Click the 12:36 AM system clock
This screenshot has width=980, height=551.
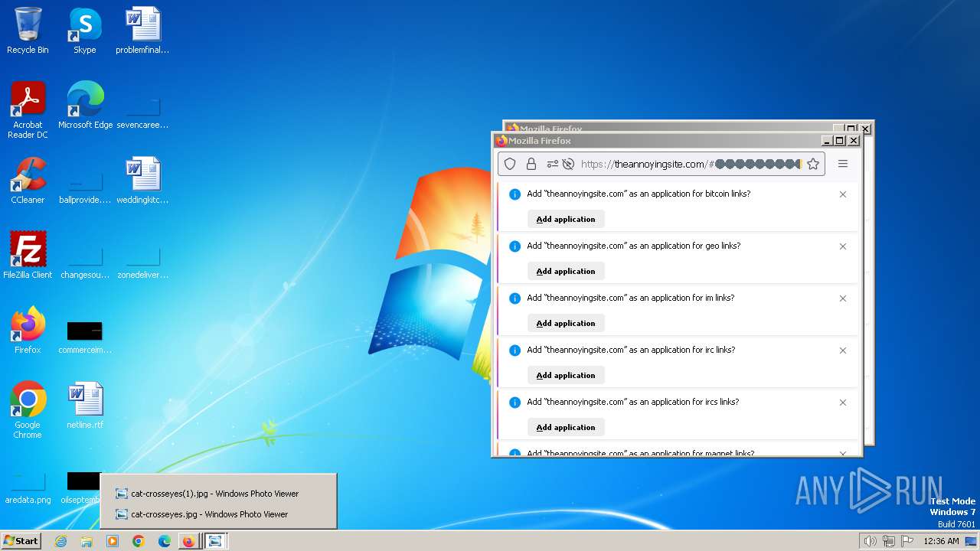(941, 541)
